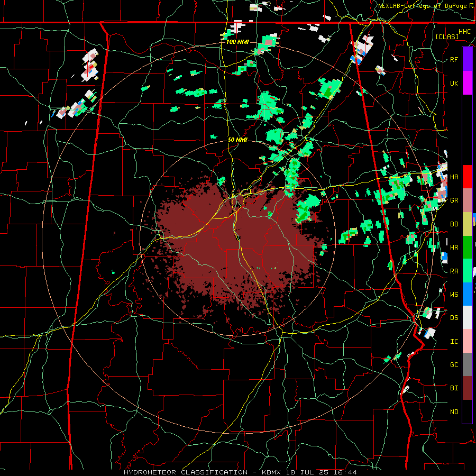
Task: Click the HA legend label
Action: pos(454,177)
